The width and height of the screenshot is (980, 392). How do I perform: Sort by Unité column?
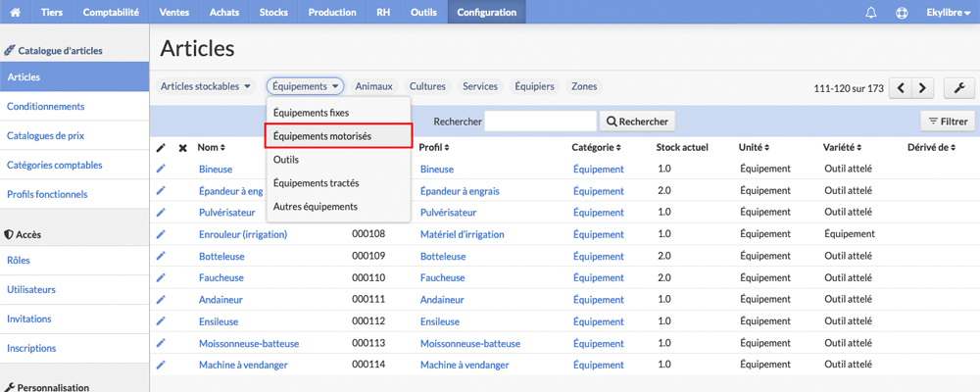pos(754,148)
